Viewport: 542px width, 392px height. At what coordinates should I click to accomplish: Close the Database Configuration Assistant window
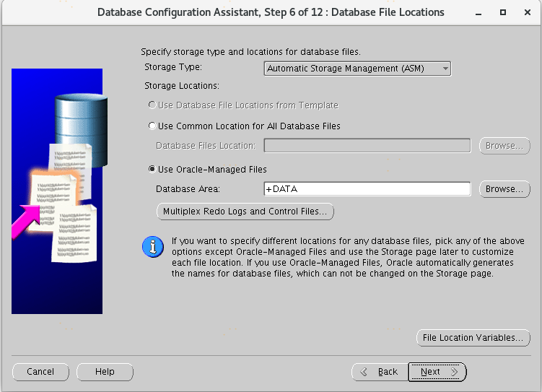point(526,12)
